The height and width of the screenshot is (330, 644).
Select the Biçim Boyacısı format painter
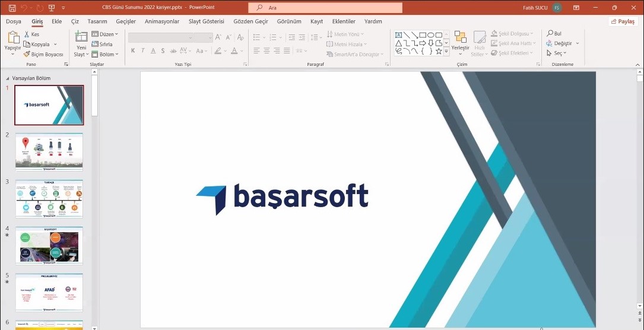[x=43, y=54]
